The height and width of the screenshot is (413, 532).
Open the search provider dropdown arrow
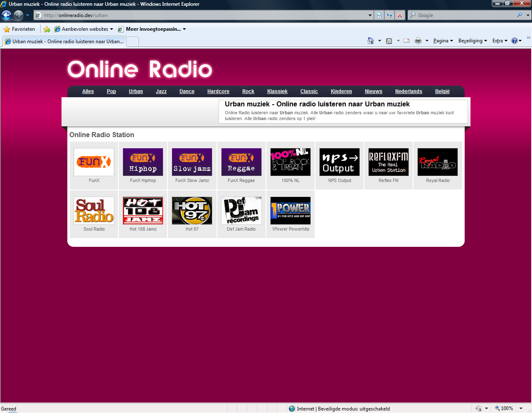click(x=528, y=15)
